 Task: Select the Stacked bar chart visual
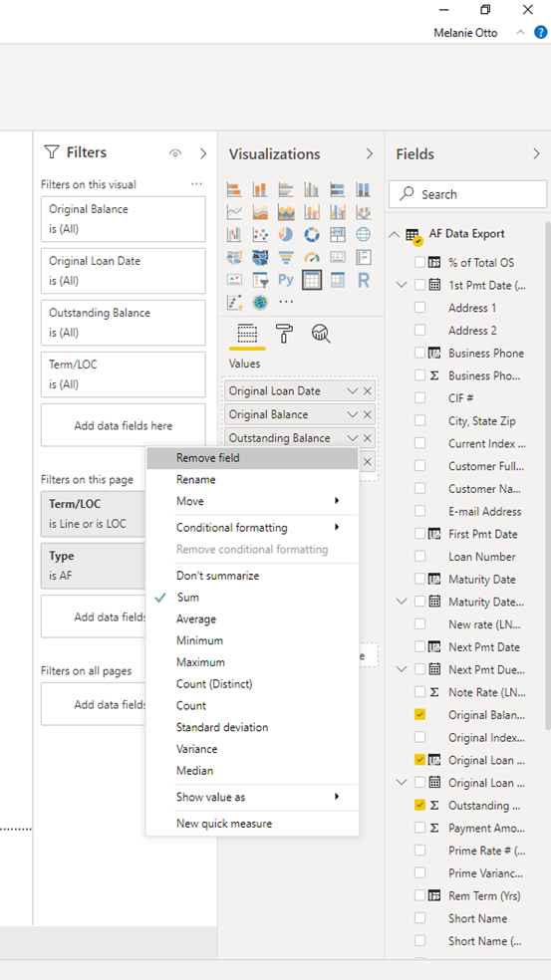tap(234, 189)
